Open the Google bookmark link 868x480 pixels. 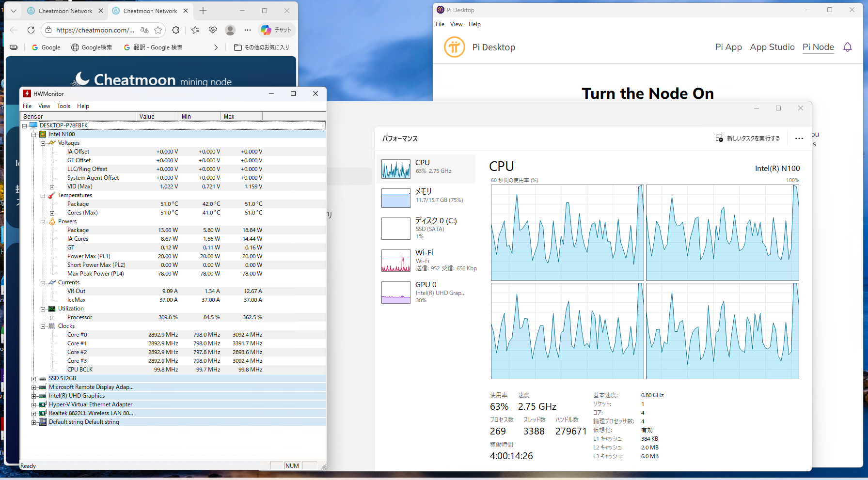(46, 47)
